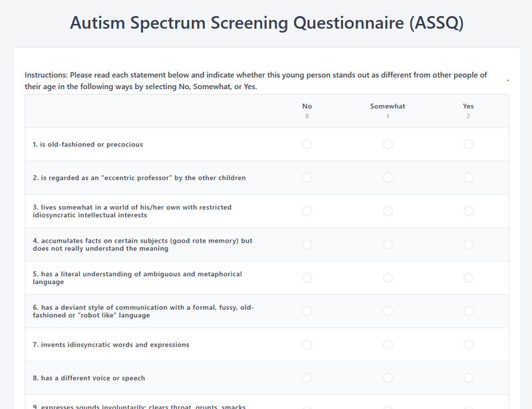Select "Yes" for different voice or speech
The height and width of the screenshot is (409, 532).
coord(468,378)
